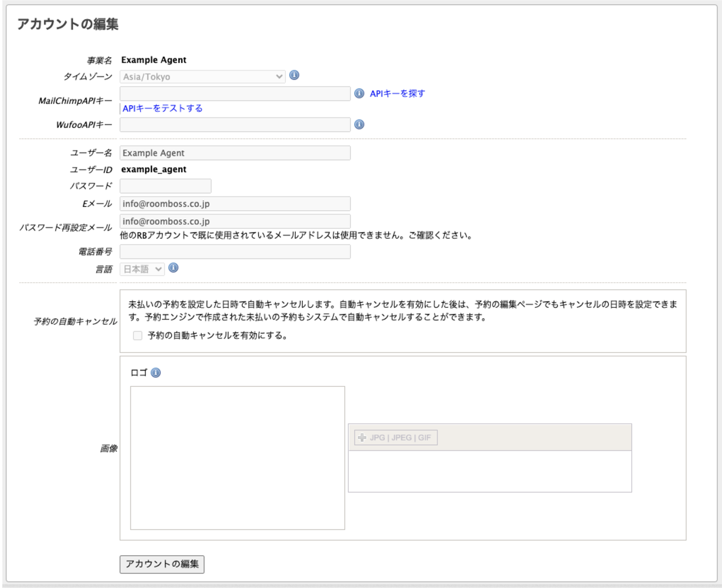This screenshot has height=588, width=722.
Task: Click the パスワード input field
Action: pos(165,186)
